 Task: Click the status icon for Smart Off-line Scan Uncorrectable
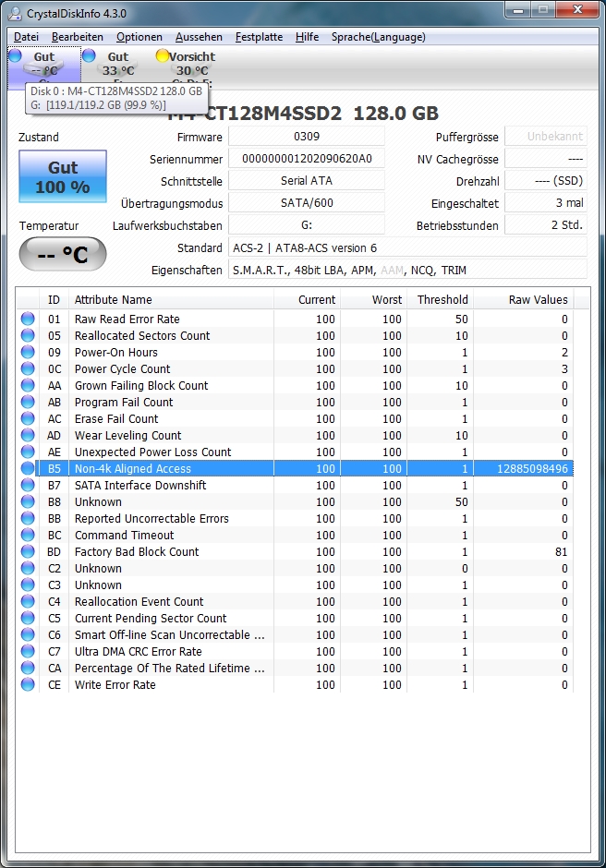28,634
